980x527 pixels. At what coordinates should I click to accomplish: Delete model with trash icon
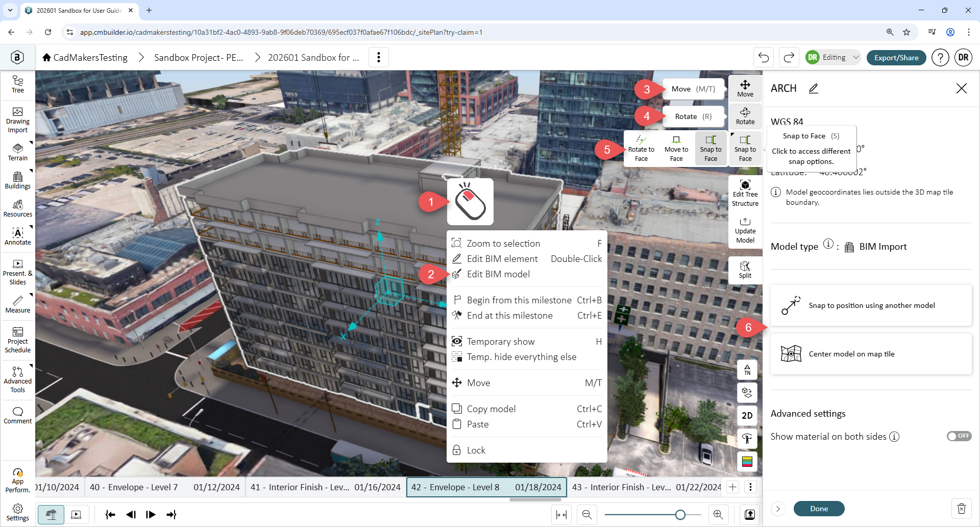pyautogui.click(x=962, y=509)
